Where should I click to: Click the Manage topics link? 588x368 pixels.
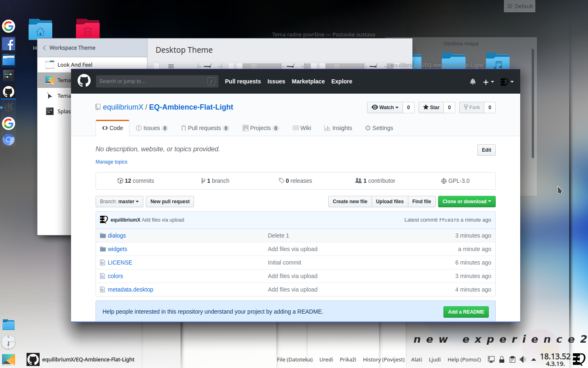coord(111,162)
